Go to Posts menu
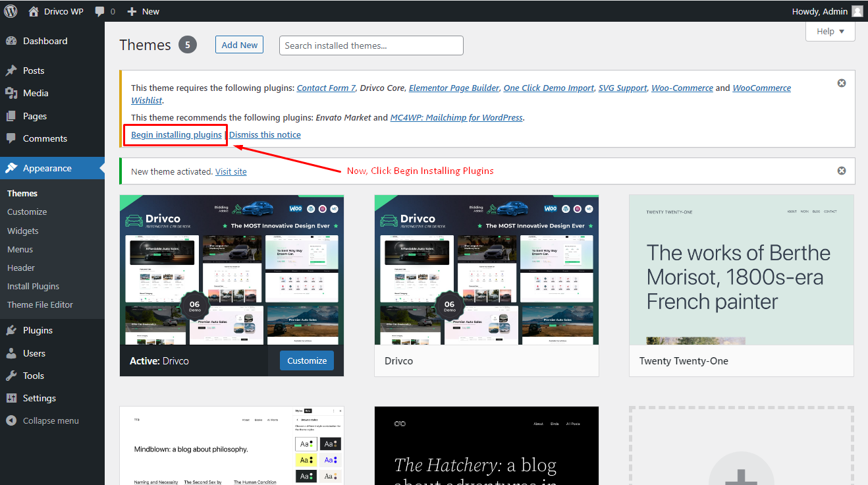868x485 pixels. pos(52,71)
